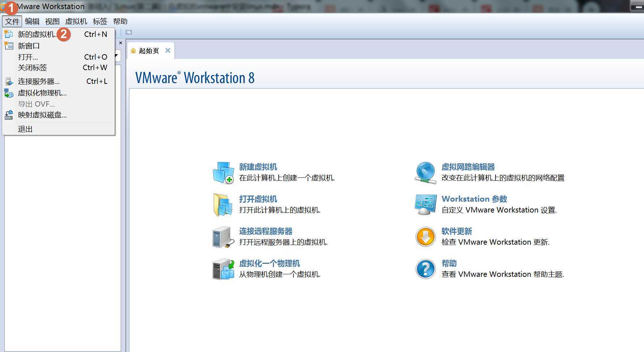Click the 新窗口 menu icon

tap(9, 46)
